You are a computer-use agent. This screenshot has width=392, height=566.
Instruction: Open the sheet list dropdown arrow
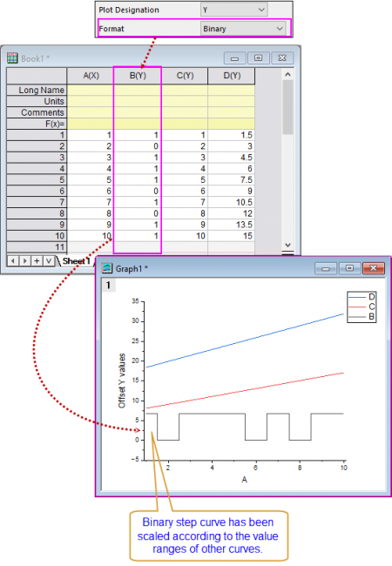49,260
